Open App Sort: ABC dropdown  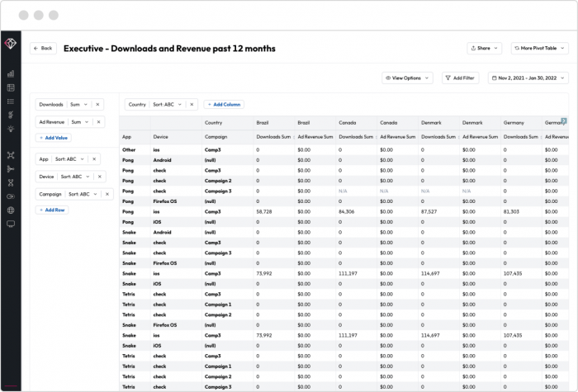pos(69,159)
